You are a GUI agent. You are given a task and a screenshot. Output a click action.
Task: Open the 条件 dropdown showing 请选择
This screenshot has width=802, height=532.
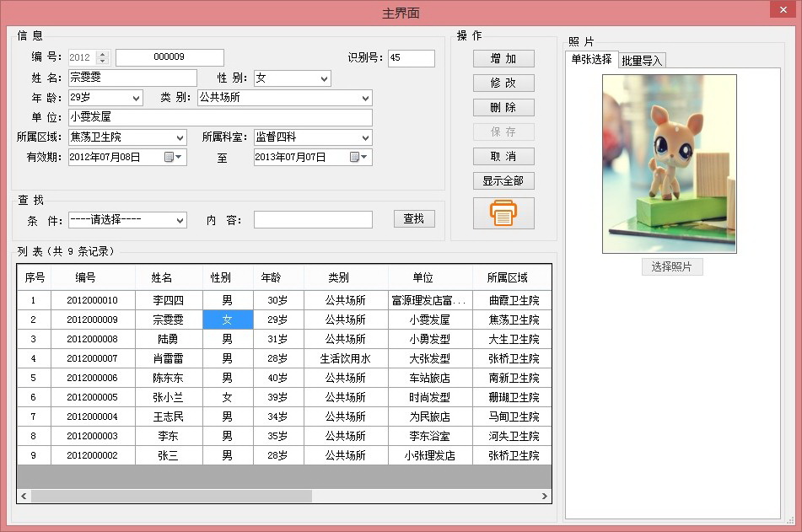click(180, 220)
